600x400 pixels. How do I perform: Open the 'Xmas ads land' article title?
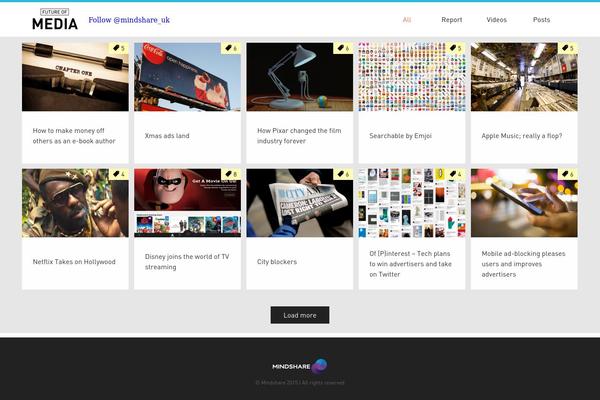click(167, 136)
